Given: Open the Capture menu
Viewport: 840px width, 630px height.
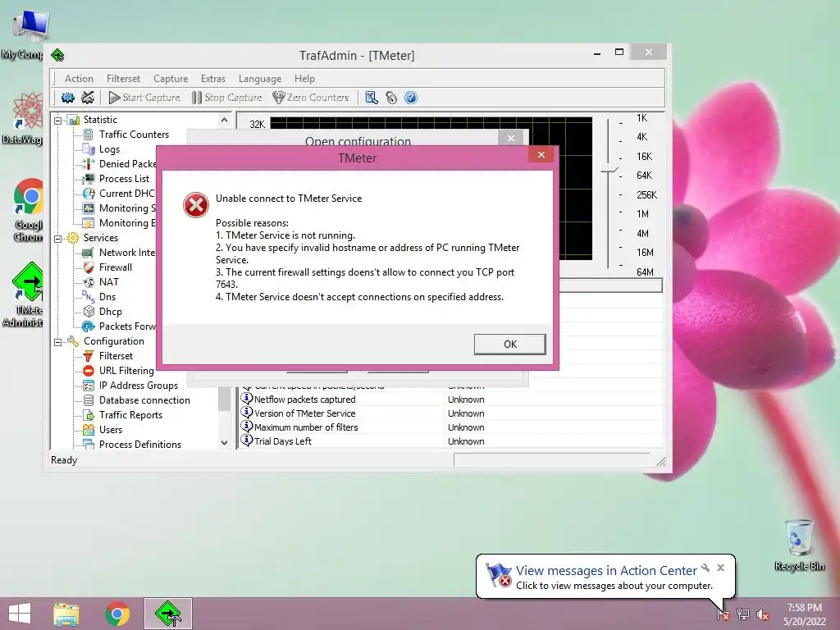Looking at the screenshot, I should coord(171,78).
